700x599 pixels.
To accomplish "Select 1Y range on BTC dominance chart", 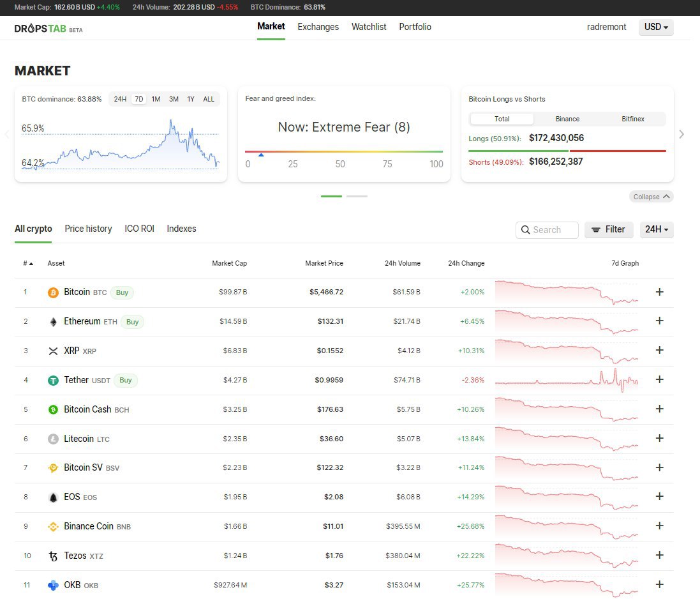I will 191,99.
